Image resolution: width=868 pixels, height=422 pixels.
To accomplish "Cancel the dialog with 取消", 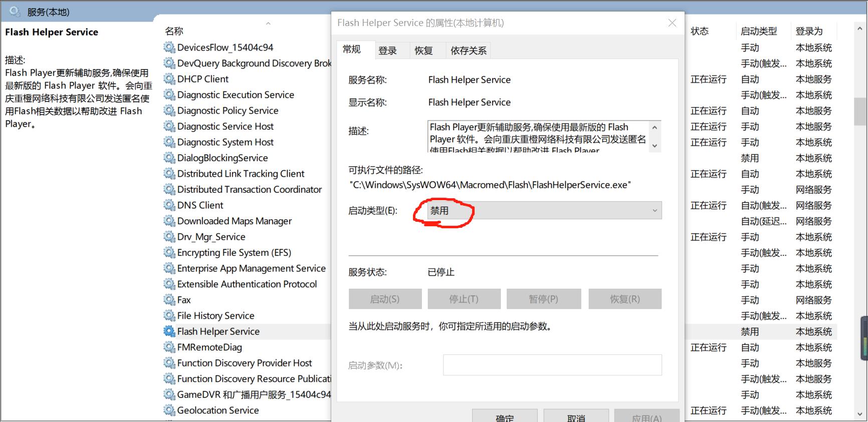I will pos(576,416).
